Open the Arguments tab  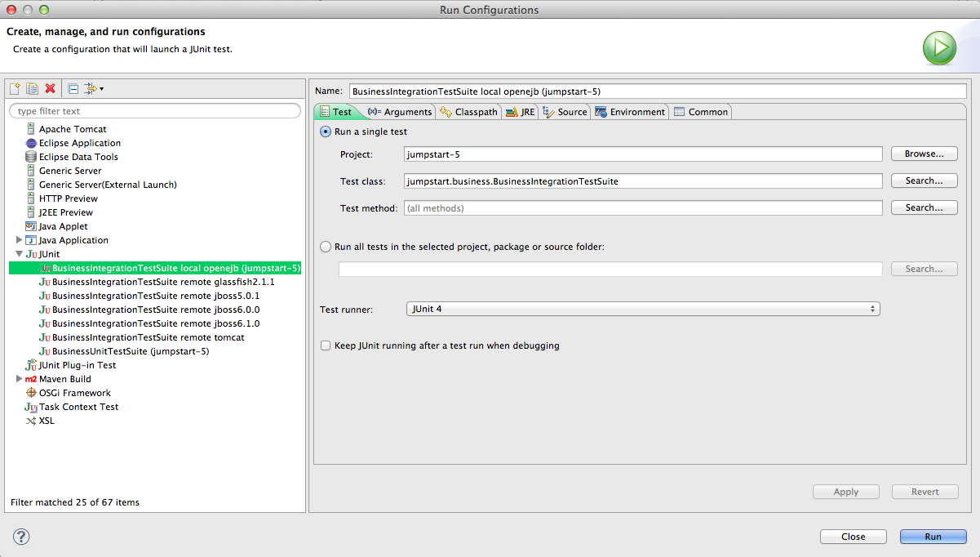pos(399,112)
